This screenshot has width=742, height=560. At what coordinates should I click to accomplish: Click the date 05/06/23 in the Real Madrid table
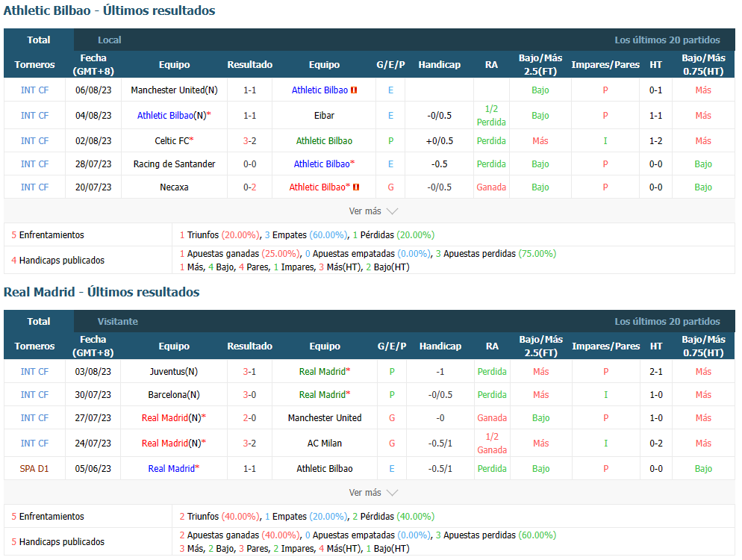(x=93, y=469)
